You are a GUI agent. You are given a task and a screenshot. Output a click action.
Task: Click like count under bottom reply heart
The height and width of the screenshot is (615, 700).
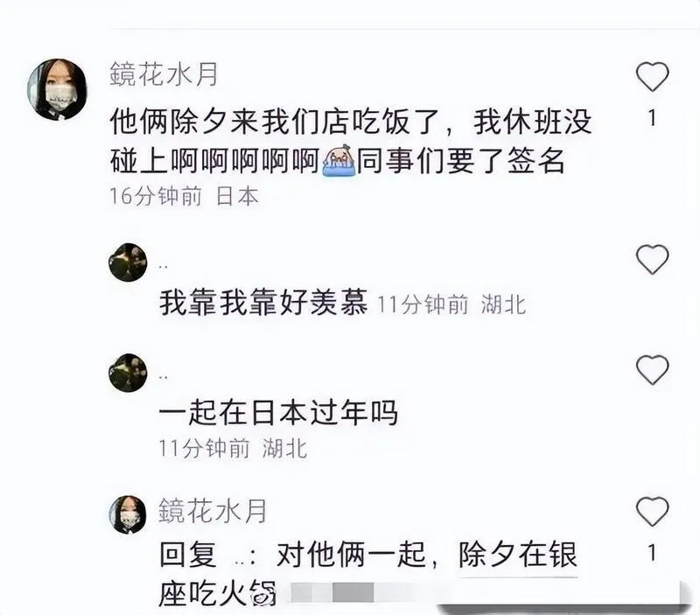pyautogui.click(x=652, y=553)
